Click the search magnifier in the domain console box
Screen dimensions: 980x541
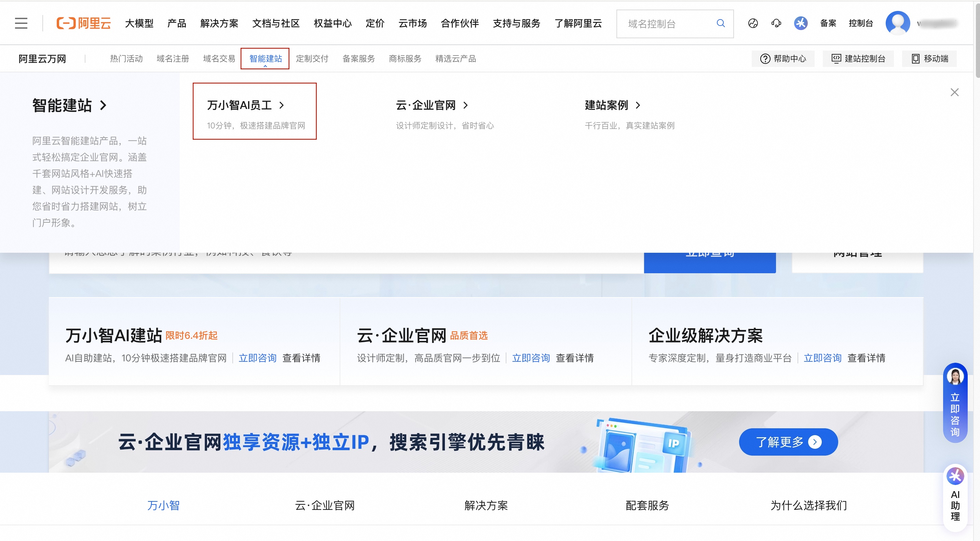coord(720,23)
